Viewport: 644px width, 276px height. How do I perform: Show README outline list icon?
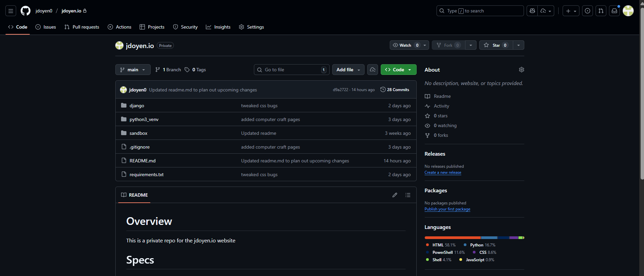pyautogui.click(x=408, y=195)
